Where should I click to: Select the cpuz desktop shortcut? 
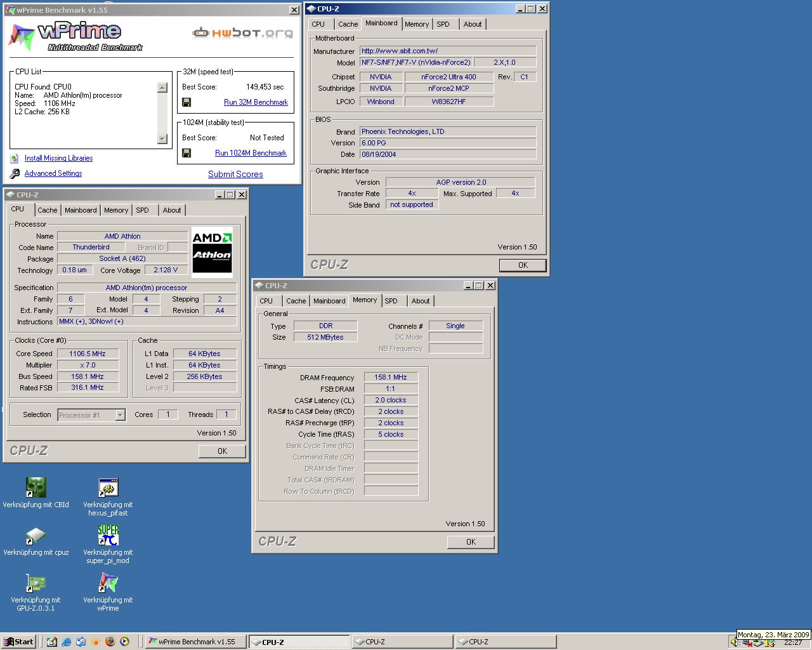click(36, 541)
